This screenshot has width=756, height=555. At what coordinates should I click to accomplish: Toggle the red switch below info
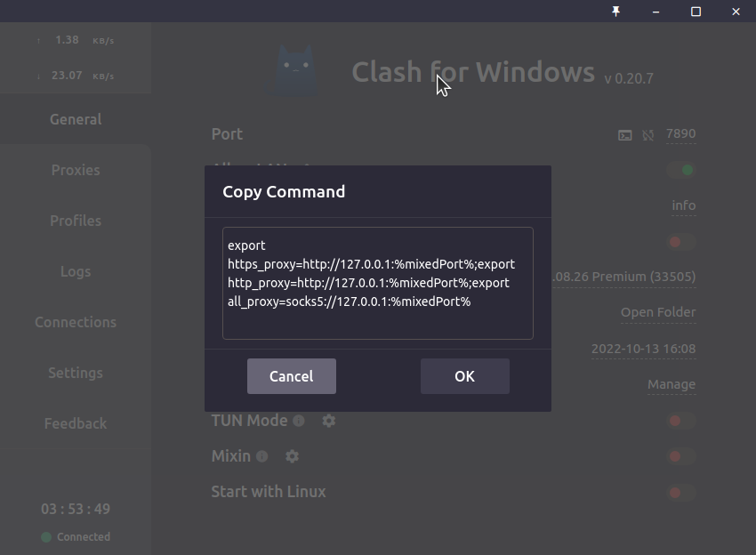pyautogui.click(x=680, y=242)
